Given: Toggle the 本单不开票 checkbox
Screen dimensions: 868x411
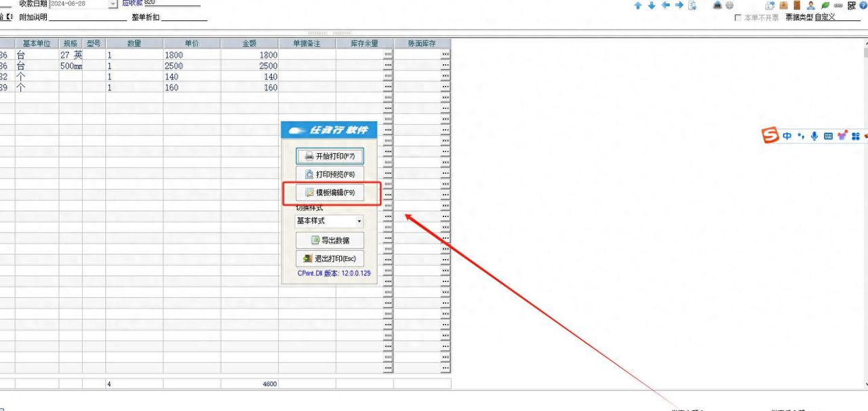Looking at the screenshot, I should click(x=738, y=18).
